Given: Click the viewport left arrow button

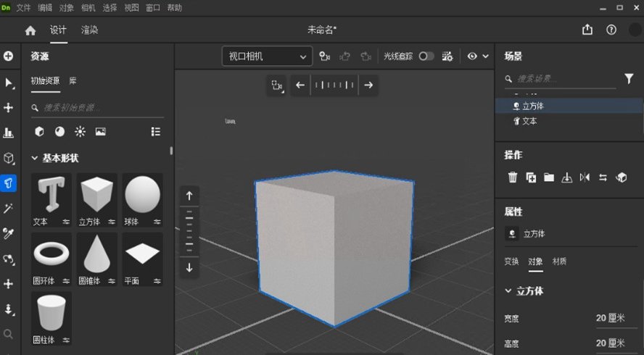Looking at the screenshot, I should click(x=300, y=85).
